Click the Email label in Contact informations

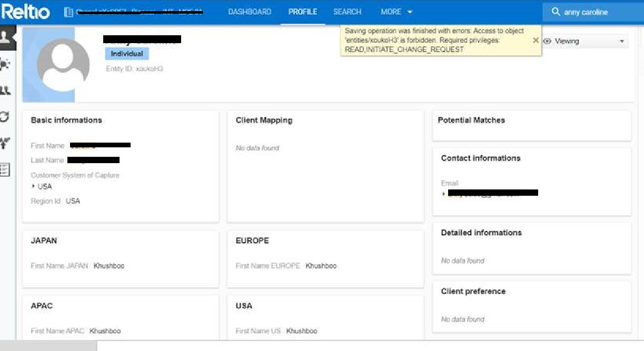(450, 183)
